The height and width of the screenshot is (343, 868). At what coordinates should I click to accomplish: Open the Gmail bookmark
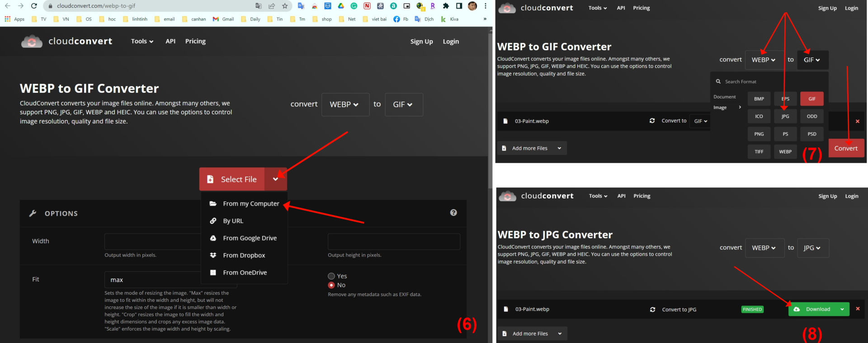[223, 19]
